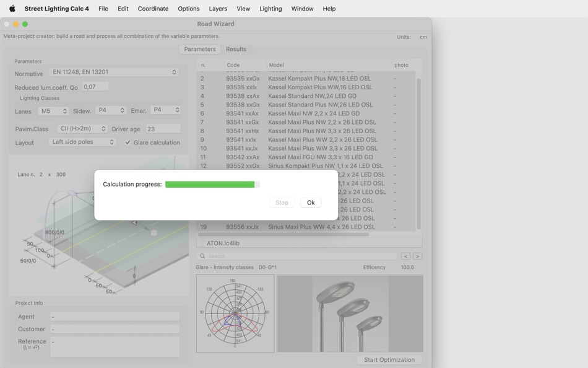Screen dimensions: 588x368
Task: Click the next result arrow button
Action: click(417, 256)
